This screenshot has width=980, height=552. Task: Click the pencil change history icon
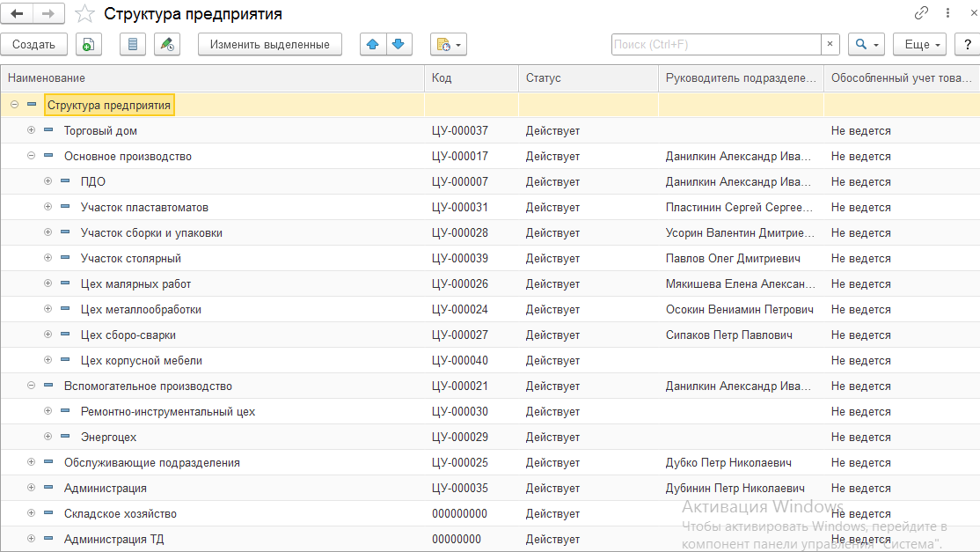point(166,44)
